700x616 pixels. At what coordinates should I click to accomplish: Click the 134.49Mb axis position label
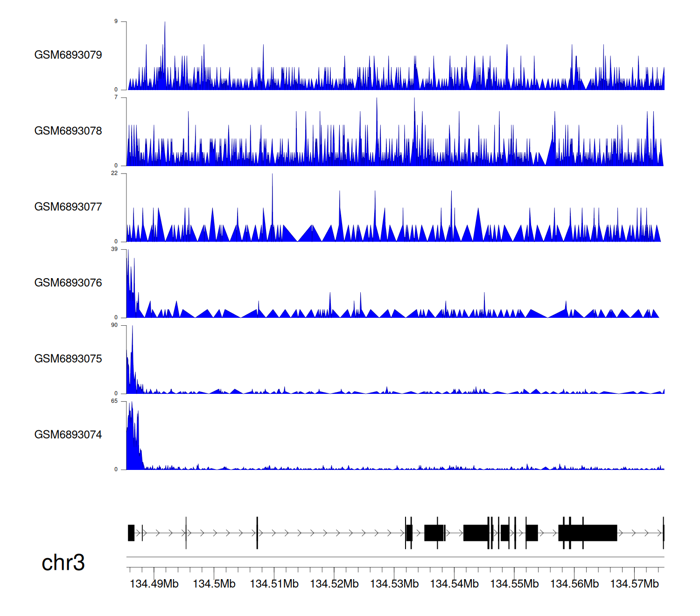154,584
